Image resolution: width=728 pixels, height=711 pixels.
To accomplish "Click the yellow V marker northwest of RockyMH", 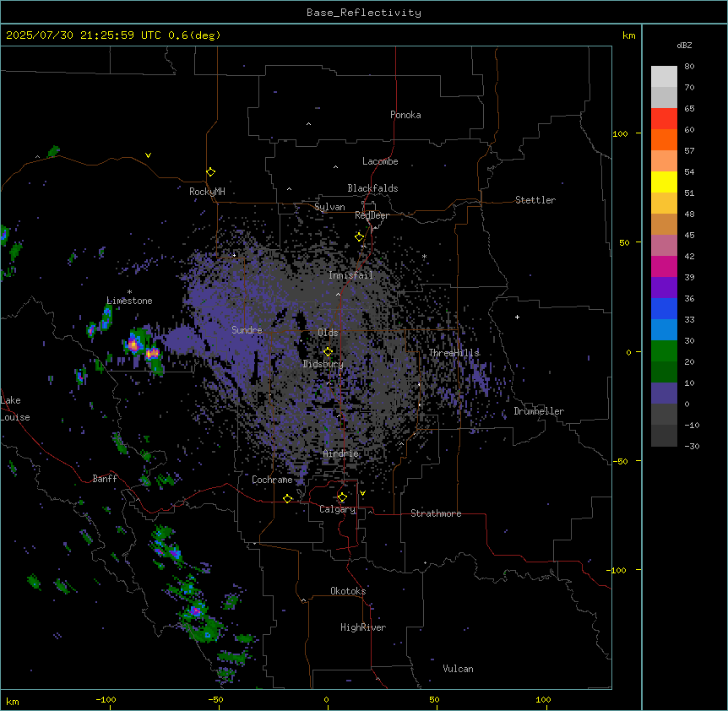I will point(148,155).
